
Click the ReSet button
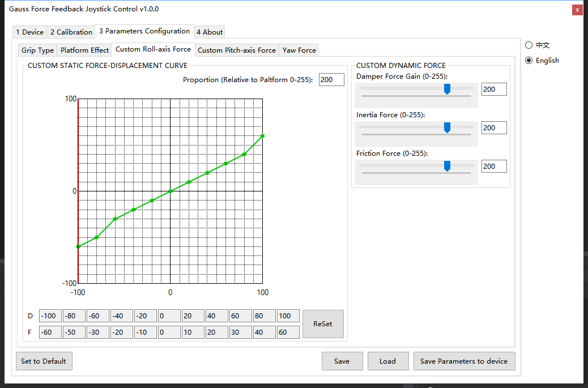pos(323,324)
